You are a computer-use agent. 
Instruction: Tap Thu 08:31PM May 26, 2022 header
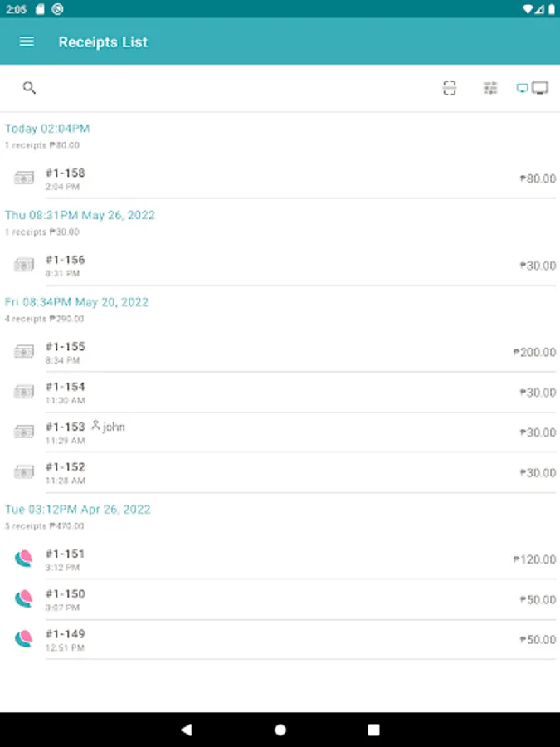pos(80,215)
